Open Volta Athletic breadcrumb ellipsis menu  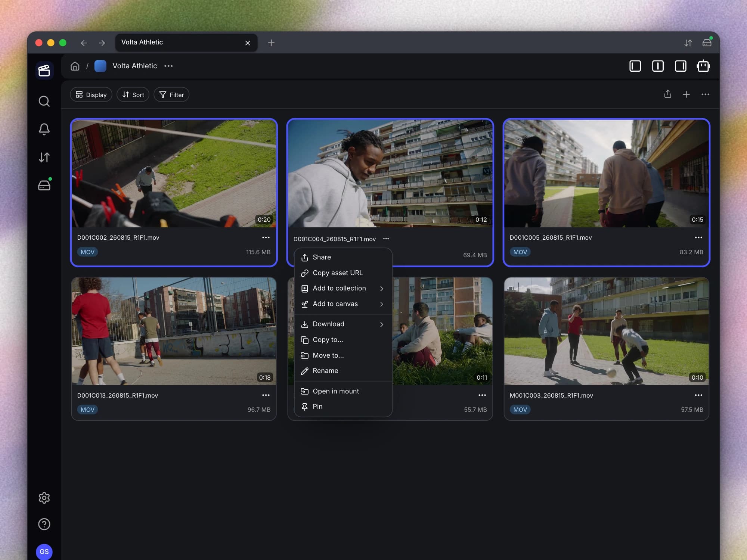click(x=168, y=66)
